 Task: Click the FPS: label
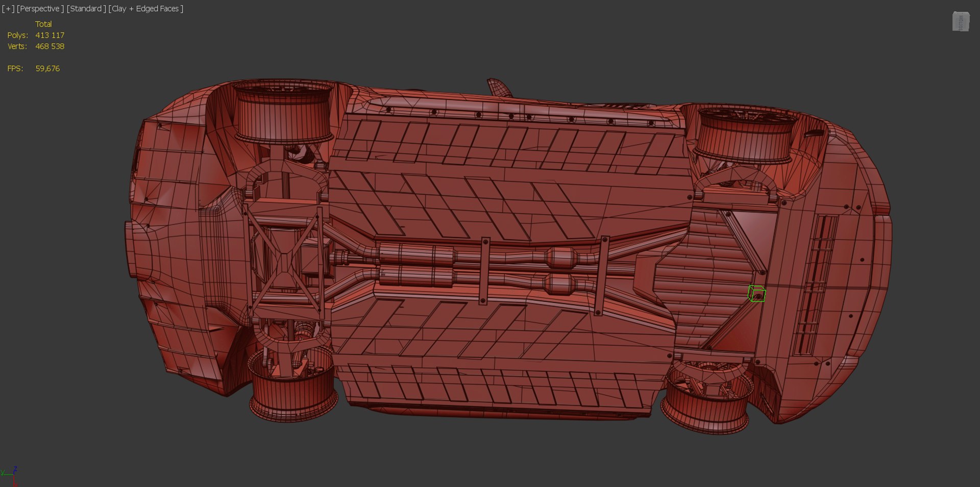click(x=15, y=68)
